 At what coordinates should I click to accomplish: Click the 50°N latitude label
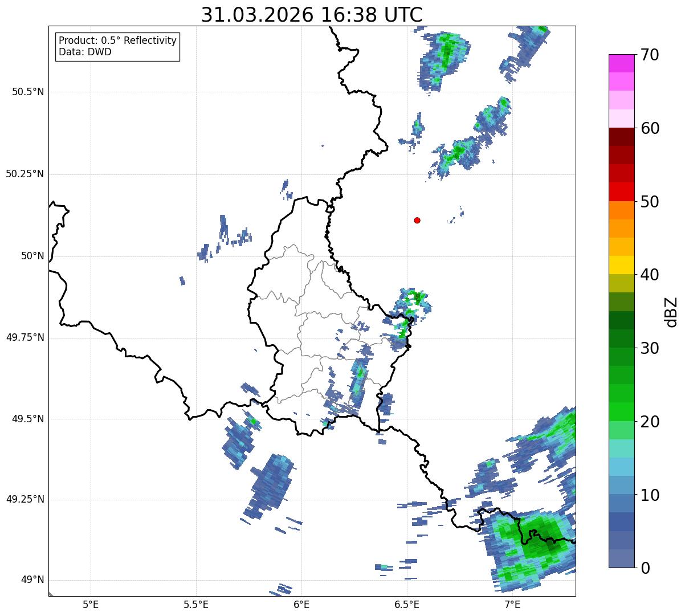31,256
